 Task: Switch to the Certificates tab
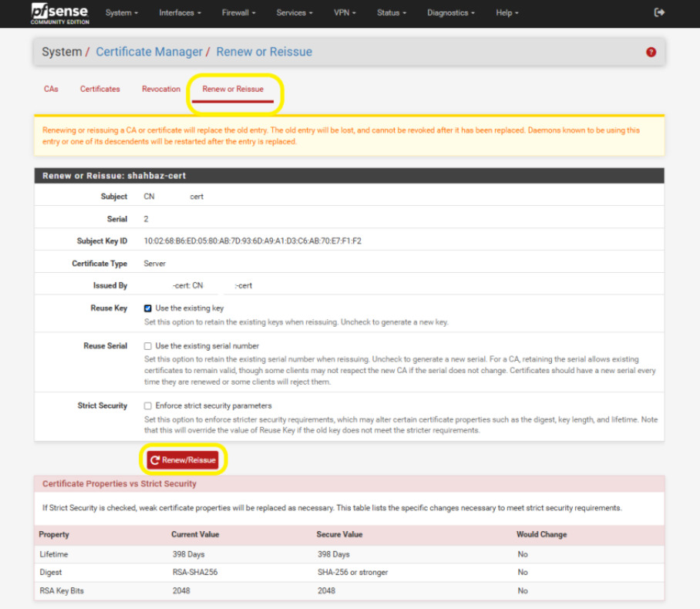tap(100, 89)
